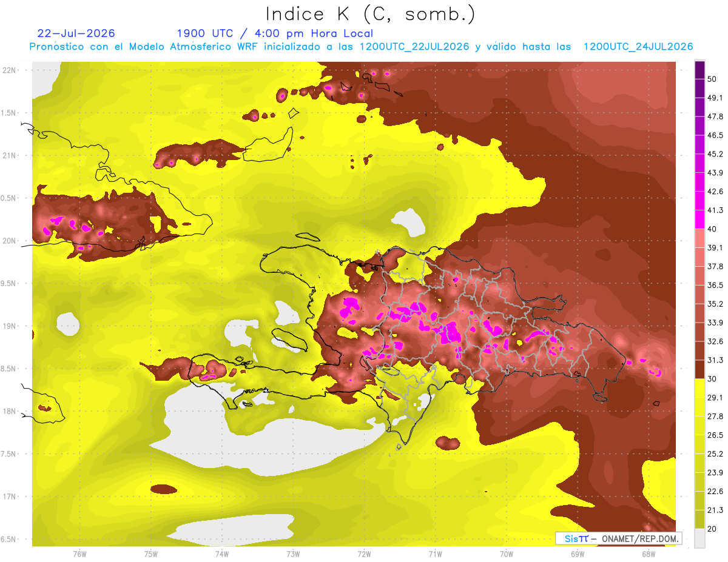This screenshot has width=728, height=562.
Task: Click the dark brown legend swatch between 30 and 31.3
Action: pos(699,369)
